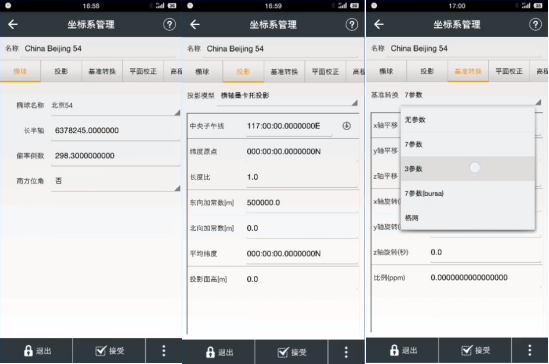Select the highlighted 基准转换 tab on the right screen
This screenshot has height=364, width=549.
[x=468, y=71]
